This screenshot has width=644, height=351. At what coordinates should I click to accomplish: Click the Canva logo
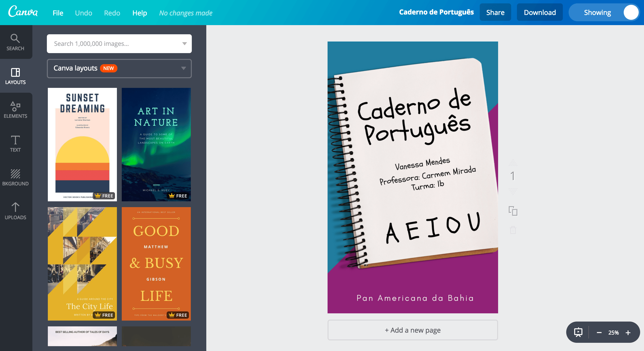[x=23, y=12]
